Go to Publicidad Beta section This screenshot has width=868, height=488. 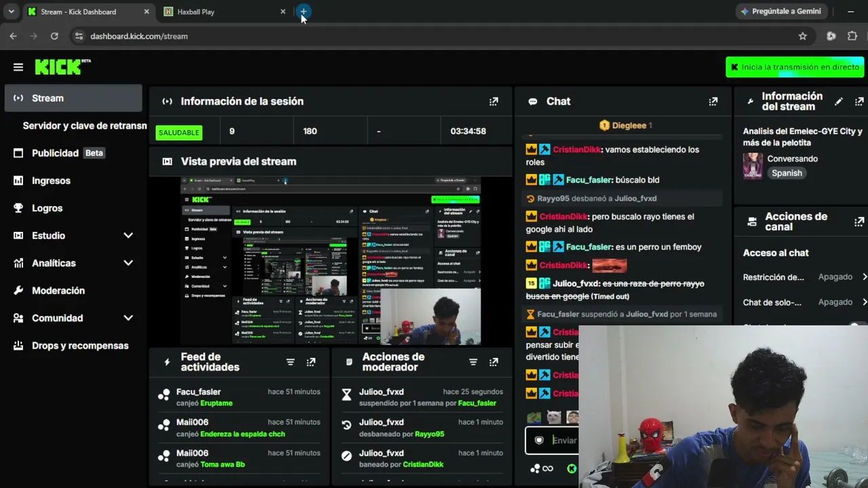[73, 153]
